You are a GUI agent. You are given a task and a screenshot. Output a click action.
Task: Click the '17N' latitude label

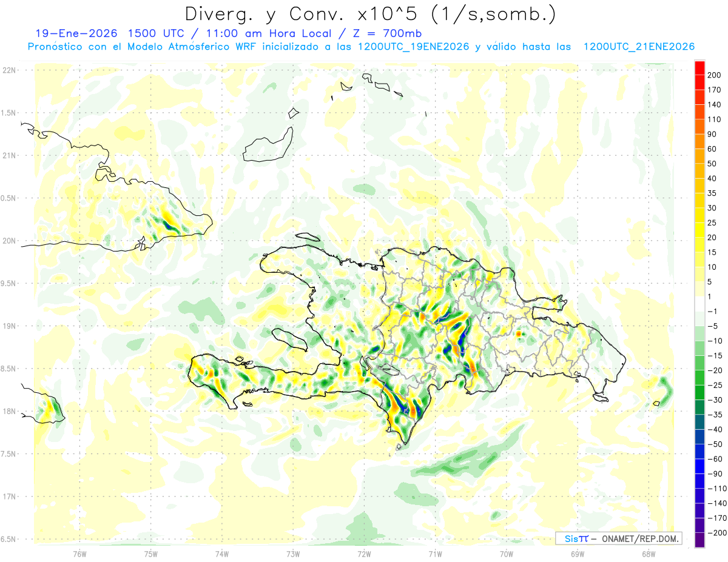[9, 497]
